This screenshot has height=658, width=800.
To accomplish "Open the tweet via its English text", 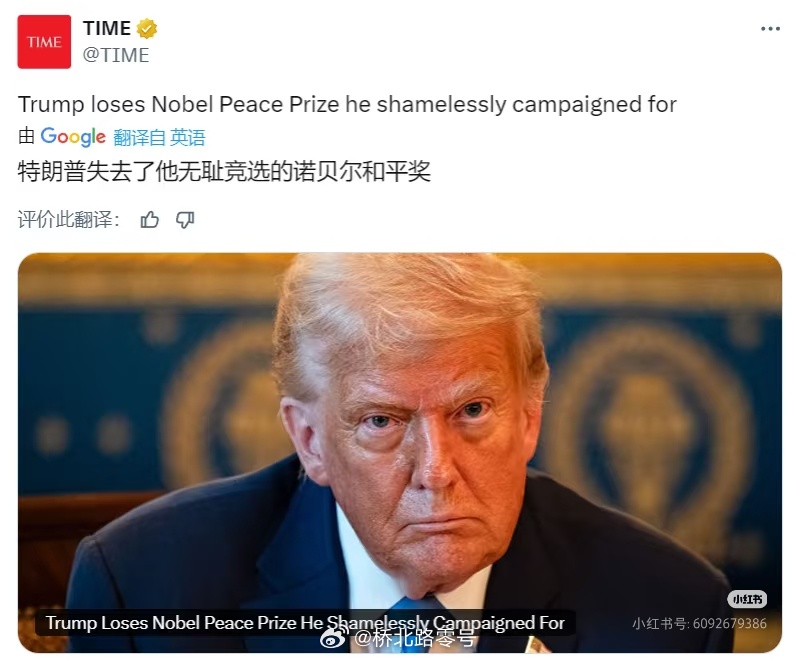I will tap(347, 105).
